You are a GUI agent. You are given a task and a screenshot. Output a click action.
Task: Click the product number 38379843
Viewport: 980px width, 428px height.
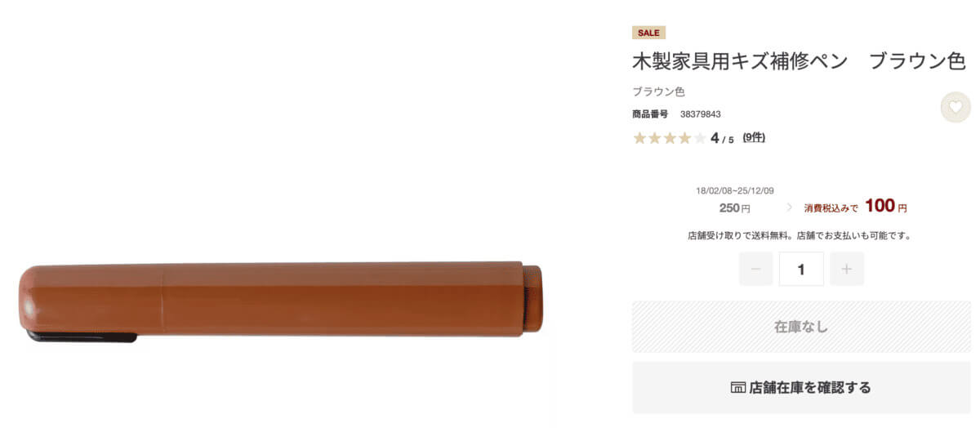click(700, 114)
